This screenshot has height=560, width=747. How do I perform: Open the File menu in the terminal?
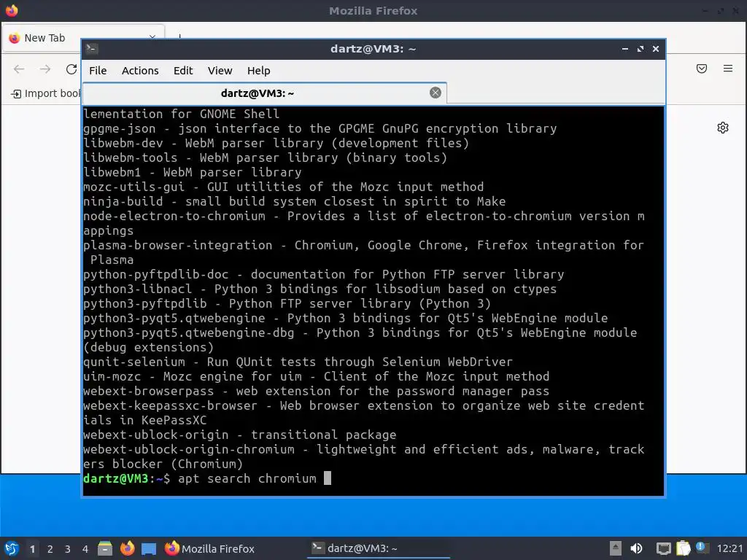[98, 71]
